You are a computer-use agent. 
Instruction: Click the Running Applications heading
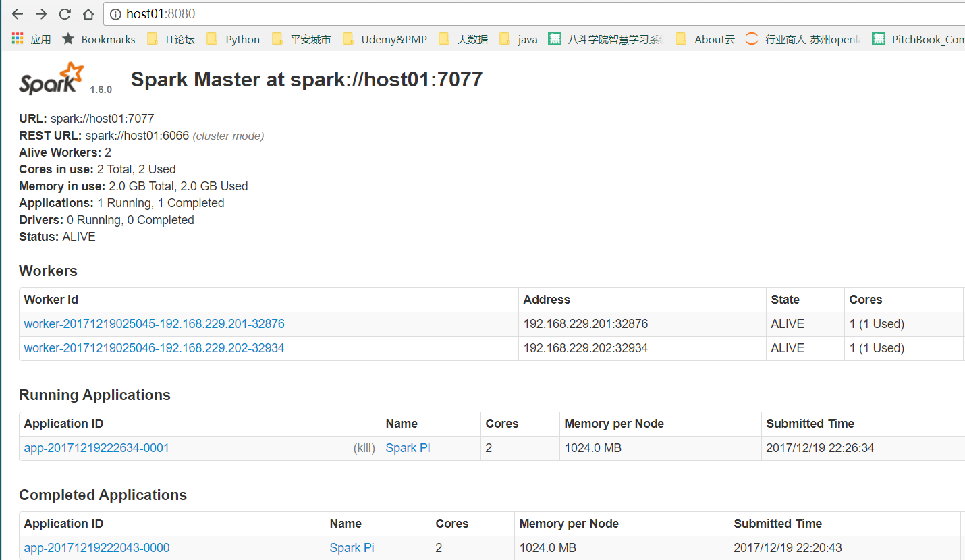click(94, 395)
